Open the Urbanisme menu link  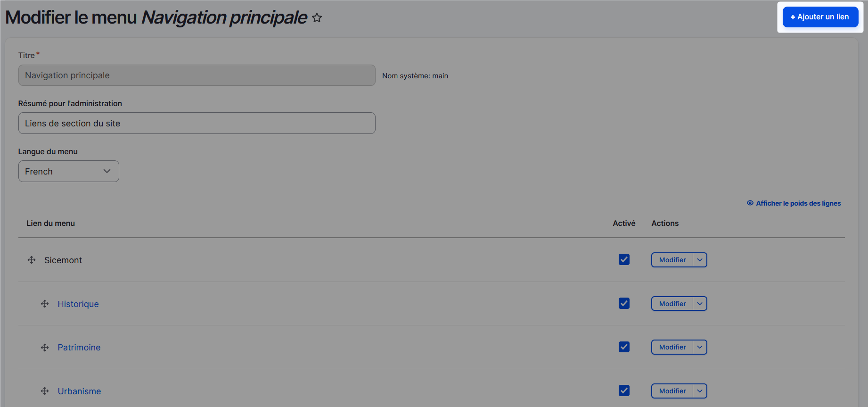pyautogui.click(x=79, y=391)
